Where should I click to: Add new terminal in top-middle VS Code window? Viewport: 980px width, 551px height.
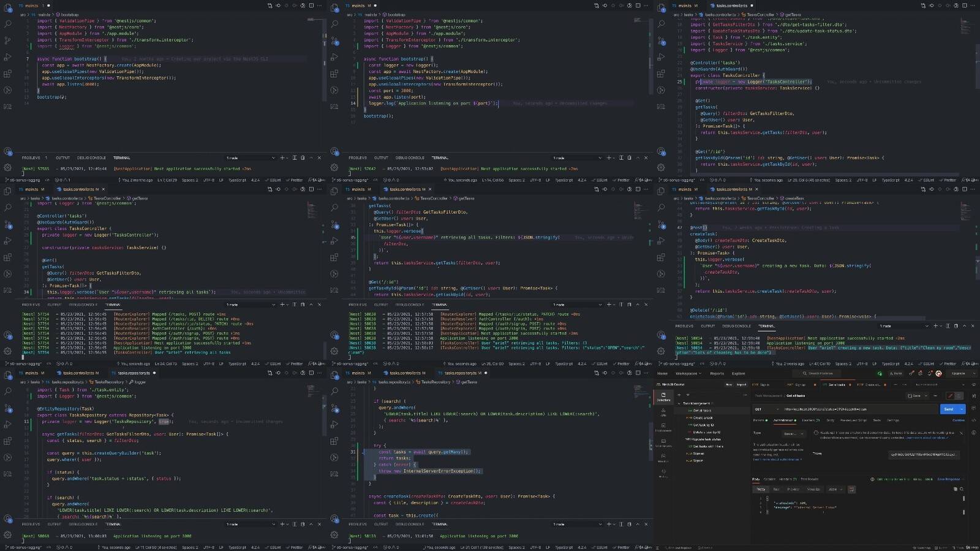pyautogui.click(x=608, y=158)
